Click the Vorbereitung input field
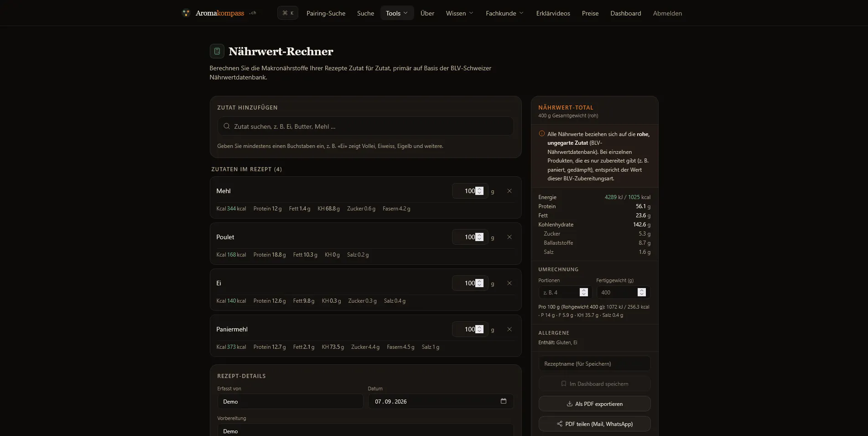The height and width of the screenshot is (436, 868). point(365,431)
